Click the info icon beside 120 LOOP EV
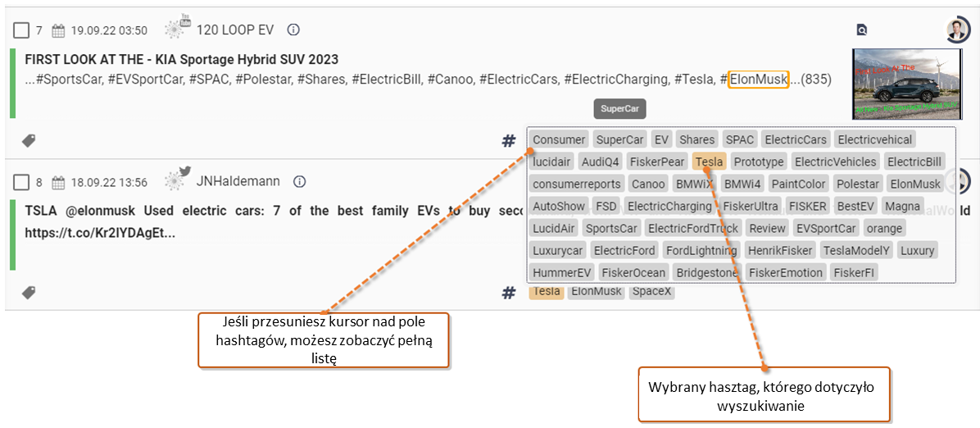 click(293, 30)
